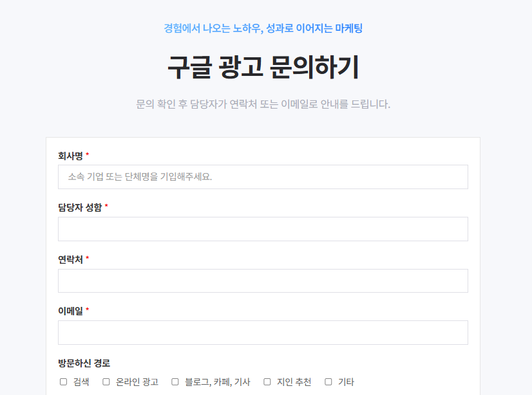Tick the 온라인 광고 checkbox
Image resolution: width=532 pixels, height=395 pixels.
(x=106, y=381)
